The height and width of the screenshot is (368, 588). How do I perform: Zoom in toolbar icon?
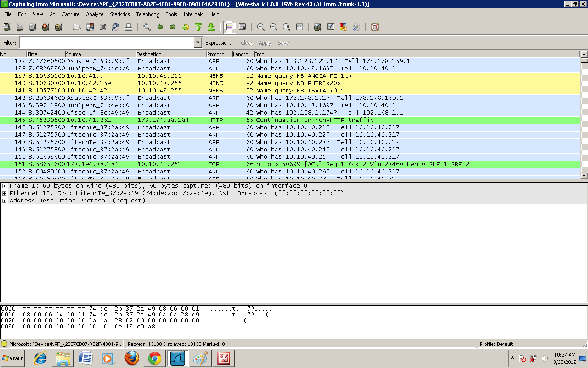[261, 27]
